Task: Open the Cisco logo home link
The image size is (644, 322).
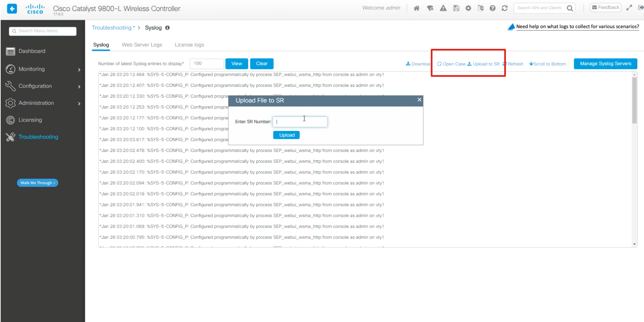Action: 35,9
